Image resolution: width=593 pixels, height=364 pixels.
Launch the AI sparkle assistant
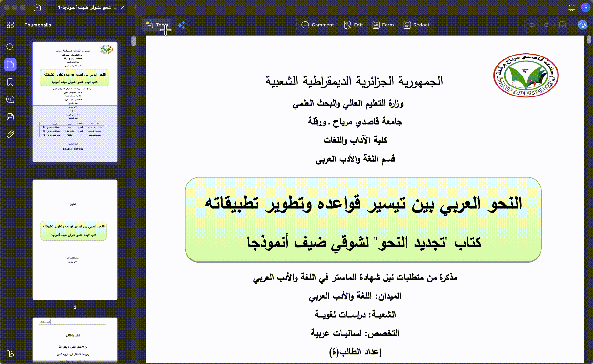(181, 25)
